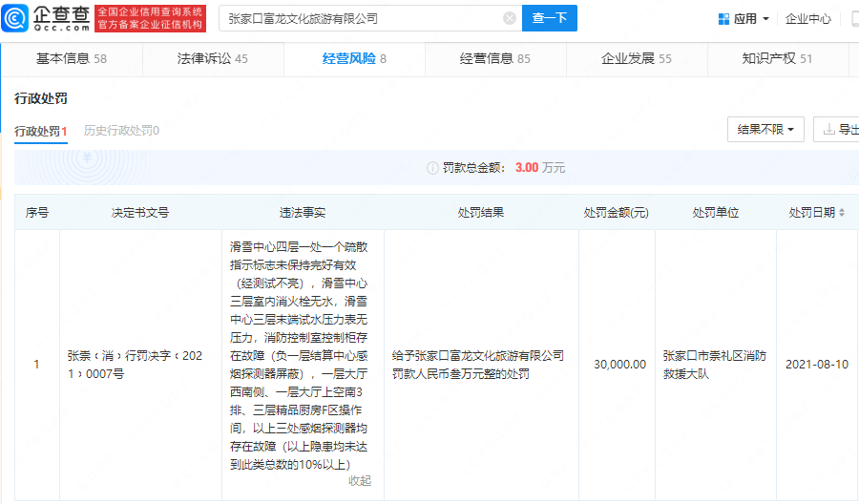Click the 序号 column header
The image size is (859, 504).
pos(37,213)
